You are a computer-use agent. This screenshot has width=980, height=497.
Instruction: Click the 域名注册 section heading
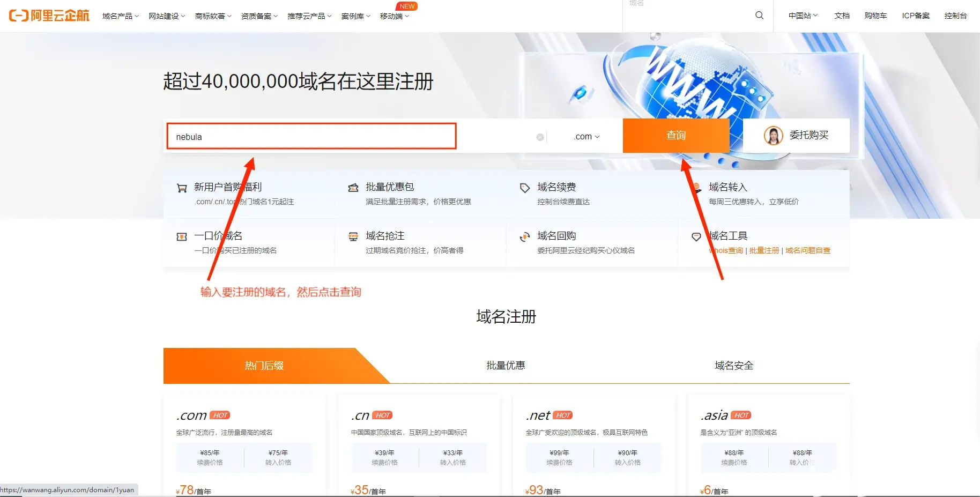[x=506, y=317]
